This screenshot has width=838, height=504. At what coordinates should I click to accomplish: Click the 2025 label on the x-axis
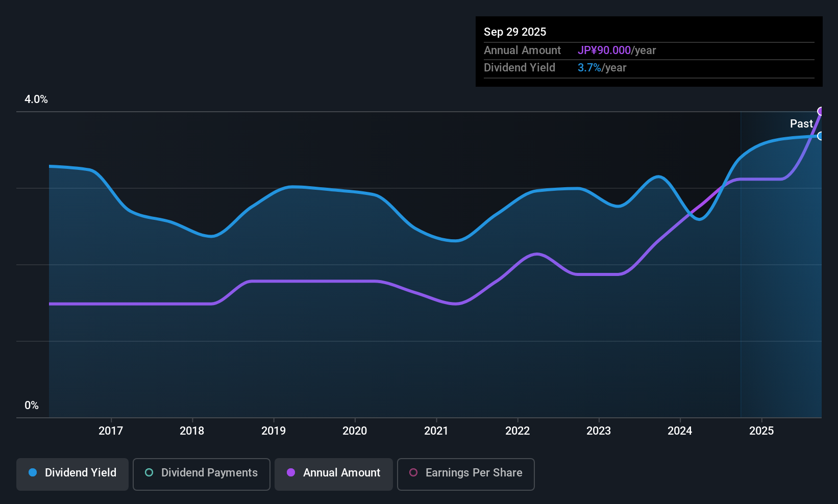tap(761, 431)
